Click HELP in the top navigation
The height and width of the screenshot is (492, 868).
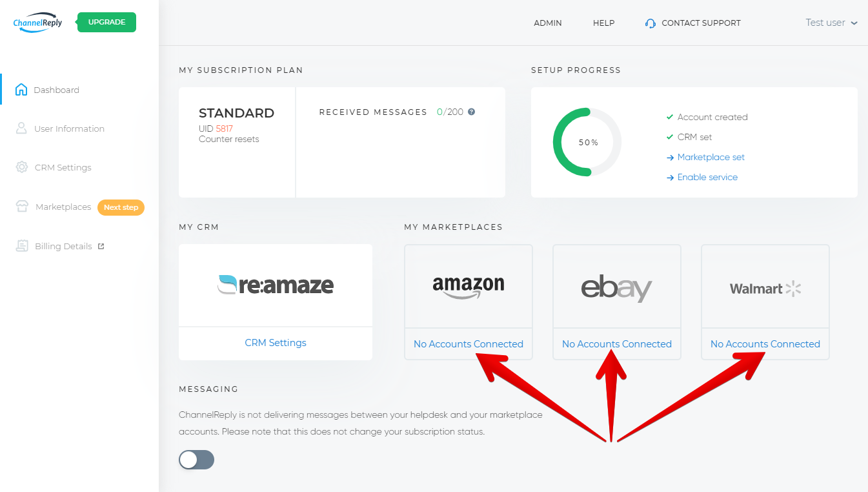pos(603,23)
